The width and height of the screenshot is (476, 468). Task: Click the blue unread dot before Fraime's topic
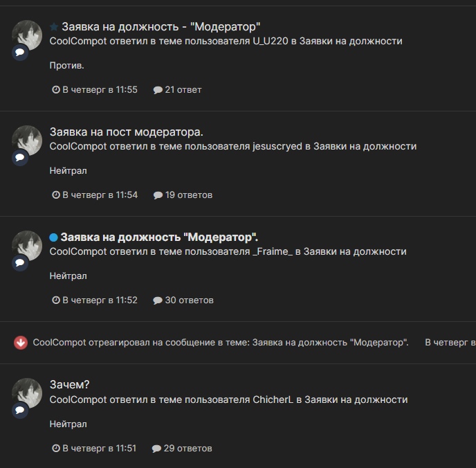53,237
